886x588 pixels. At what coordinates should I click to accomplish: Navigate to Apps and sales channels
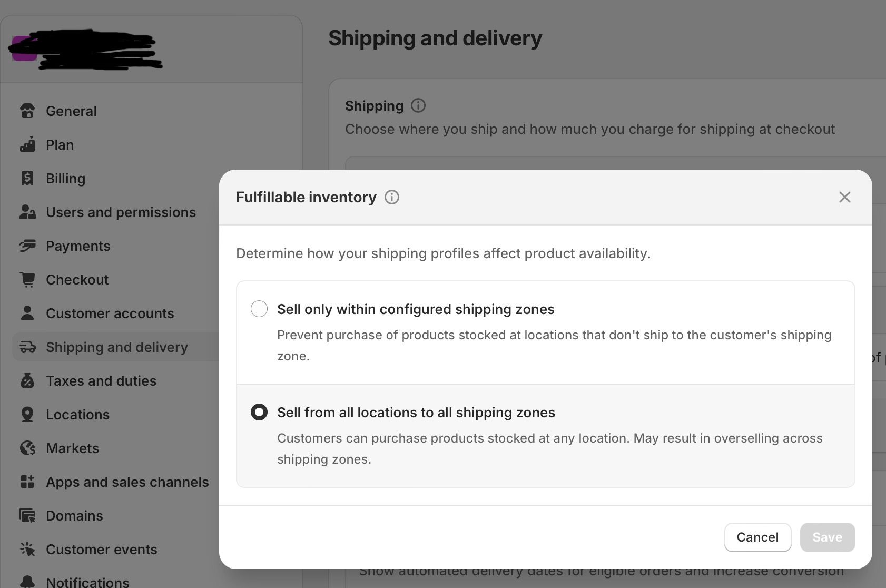pyautogui.click(x=127, y=482)
